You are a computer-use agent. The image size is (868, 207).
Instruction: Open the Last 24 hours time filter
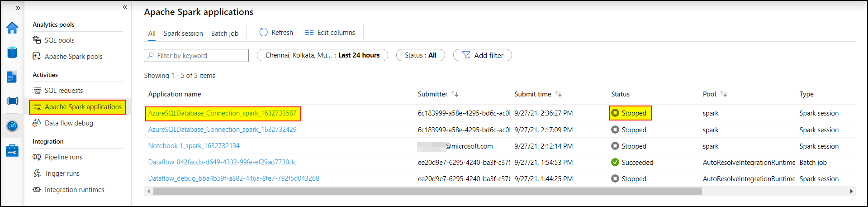point(323,55)
